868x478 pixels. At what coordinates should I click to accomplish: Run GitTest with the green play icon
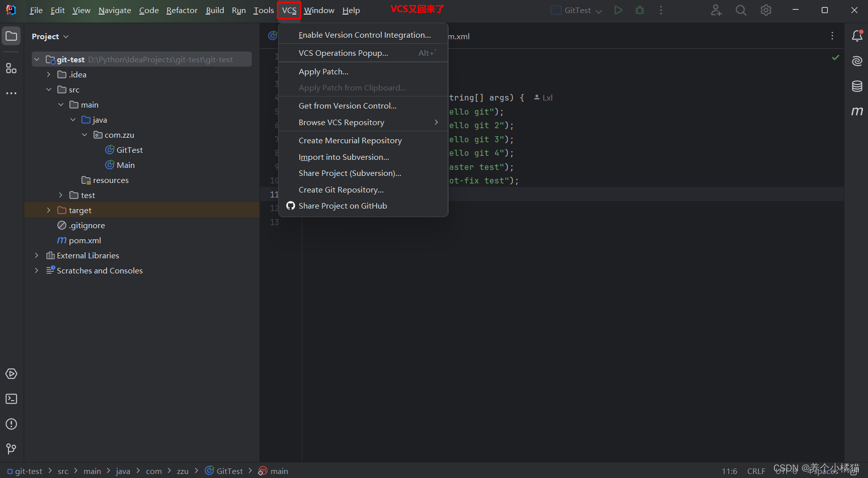618,10
